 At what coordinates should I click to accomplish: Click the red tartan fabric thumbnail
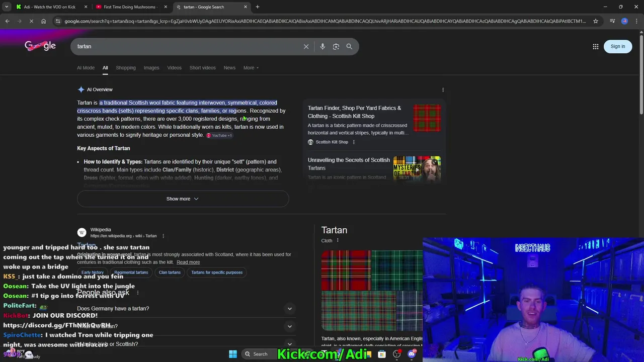coord(427,118)
